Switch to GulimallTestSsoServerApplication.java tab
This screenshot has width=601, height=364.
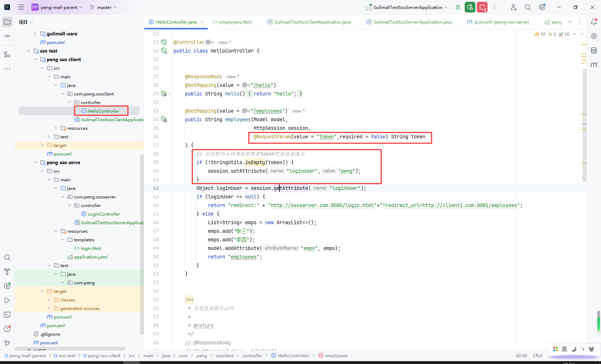coord(409,22)
